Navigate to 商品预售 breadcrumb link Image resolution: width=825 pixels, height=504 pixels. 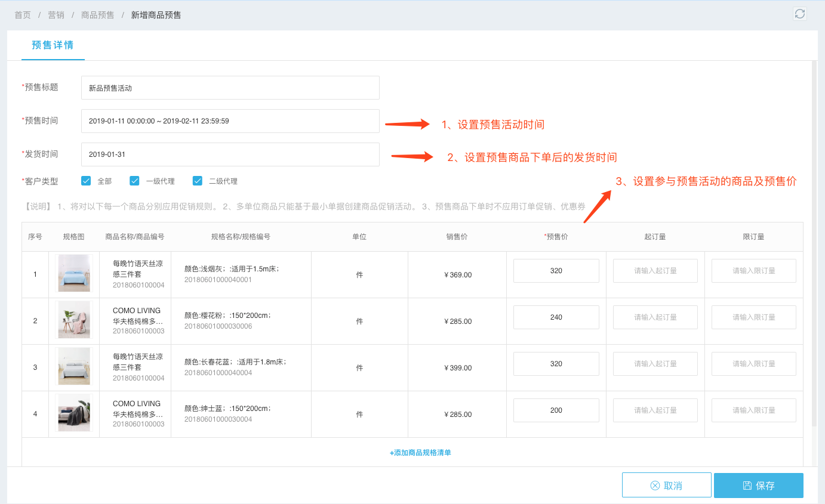[97, 15]
